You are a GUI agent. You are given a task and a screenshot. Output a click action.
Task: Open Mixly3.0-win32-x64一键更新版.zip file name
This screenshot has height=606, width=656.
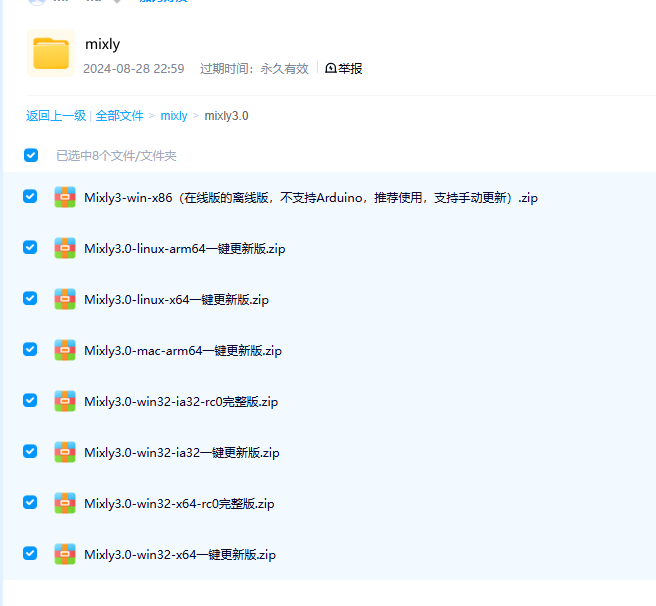[x=180, y=555]
